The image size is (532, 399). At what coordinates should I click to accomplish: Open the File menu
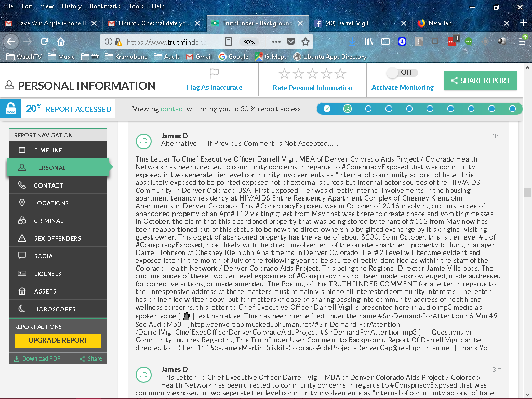point(8,6)
